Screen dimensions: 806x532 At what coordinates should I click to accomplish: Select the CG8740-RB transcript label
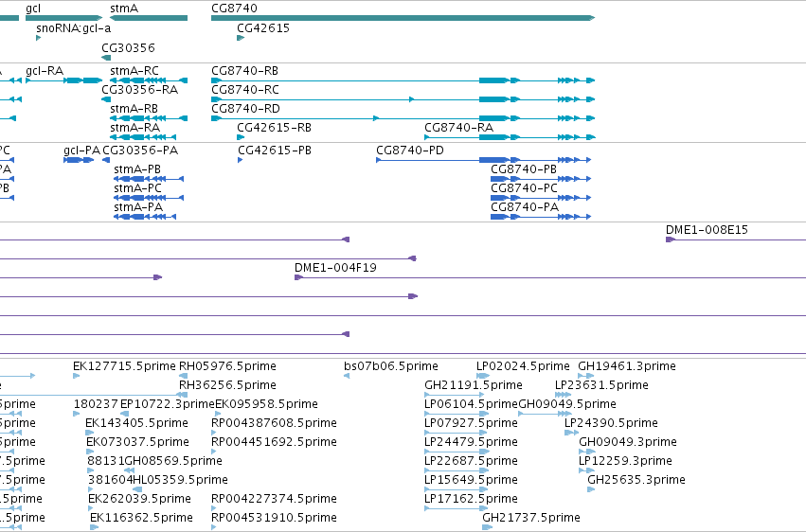tap(244, 71)
